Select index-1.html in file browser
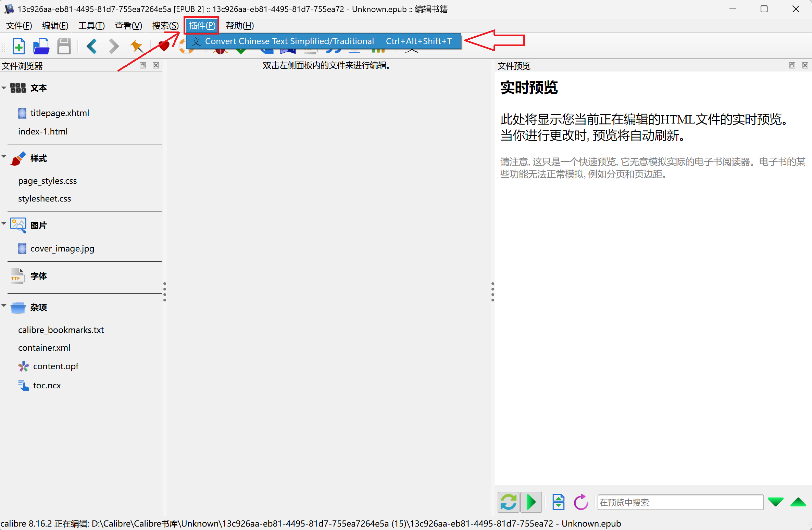Image resolution: width=812 pixels, height=530 pixels. point(43,131)
